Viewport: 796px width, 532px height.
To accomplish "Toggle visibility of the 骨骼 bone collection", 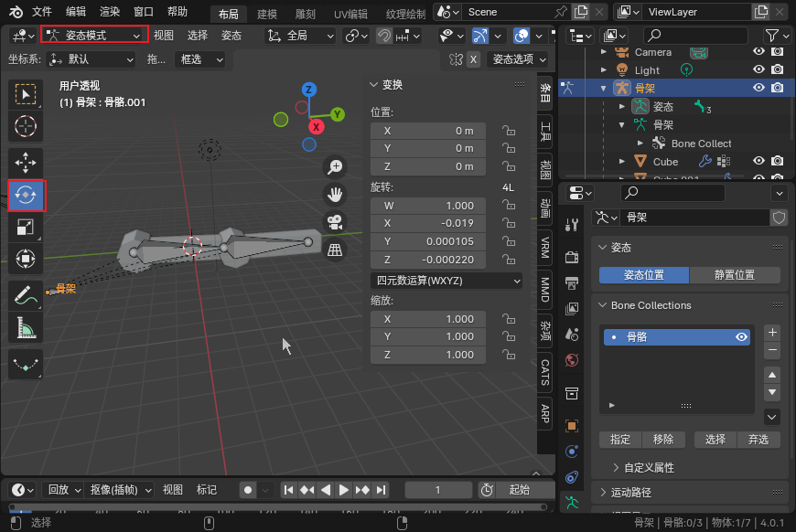I will click(x=742, y=337).
